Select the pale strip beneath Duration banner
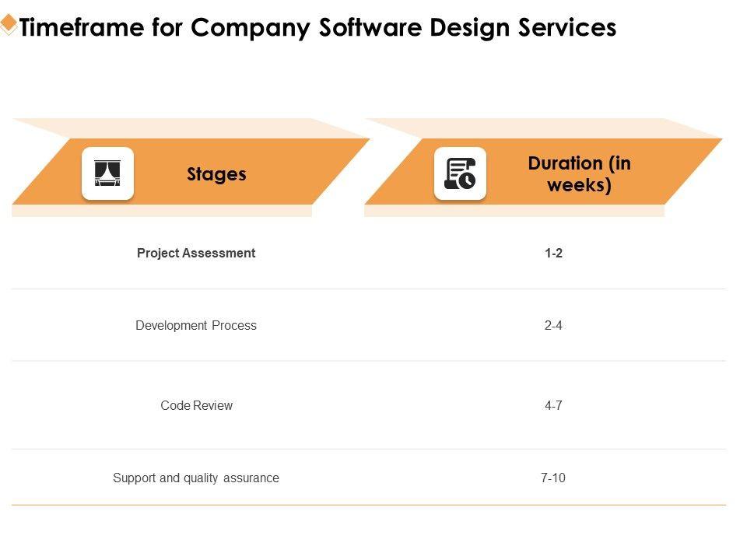 click(x=514, y=210)
